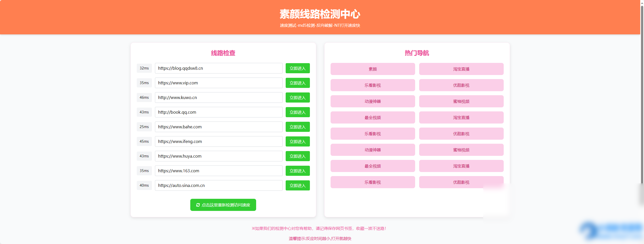Open the 淘宝直播 link at top right
The height and width of the screenshot is (244, 644).
coord(461,69)
